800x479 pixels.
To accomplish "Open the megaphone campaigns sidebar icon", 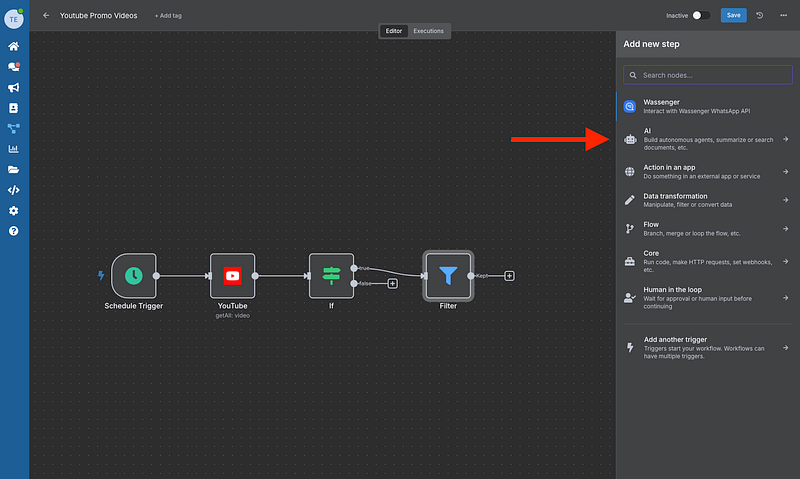I will [14, 87].
